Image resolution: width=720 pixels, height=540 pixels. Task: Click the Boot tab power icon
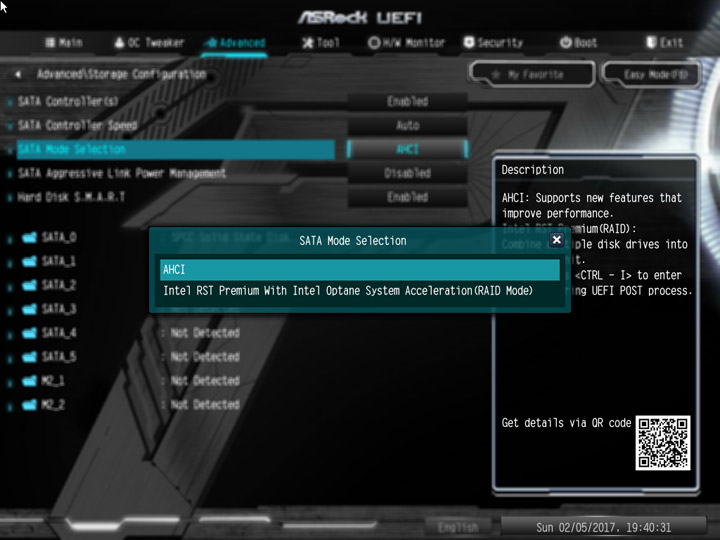click(x=566, y=42)
